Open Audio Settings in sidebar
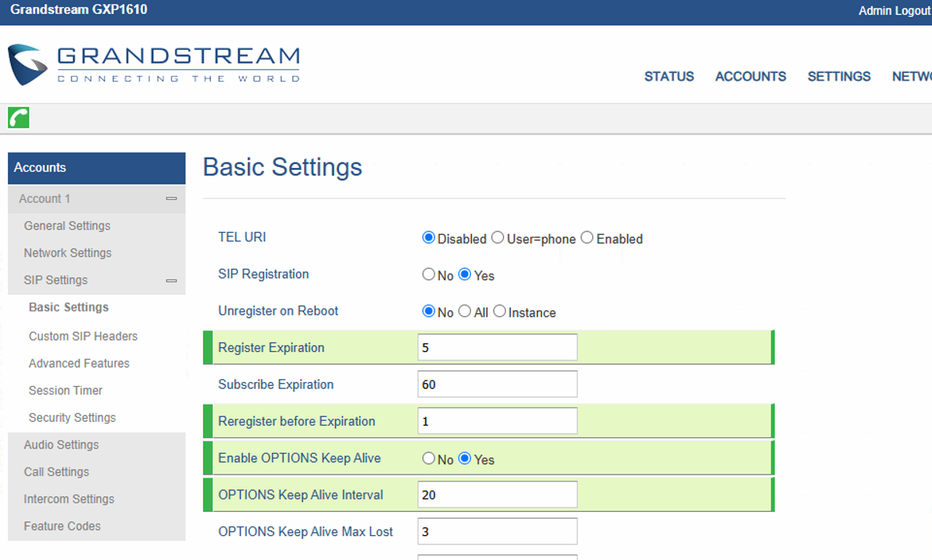The width and height of the screenshot is (932, 560). [61, 445]
